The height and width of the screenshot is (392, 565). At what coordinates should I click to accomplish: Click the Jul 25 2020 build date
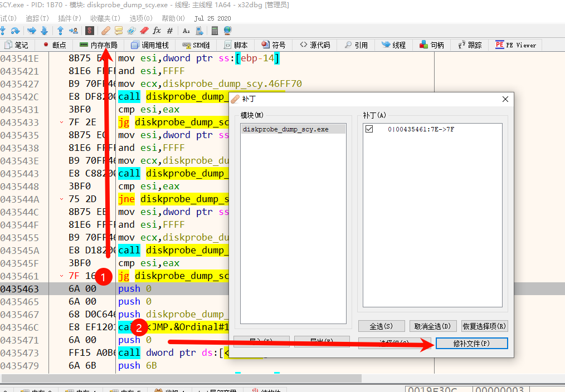[x=213, y=18]
